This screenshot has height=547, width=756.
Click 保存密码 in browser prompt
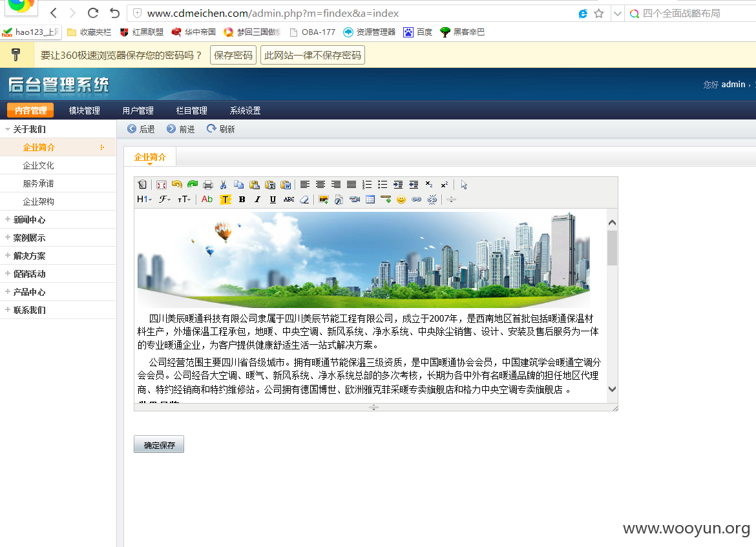(233, 55)
